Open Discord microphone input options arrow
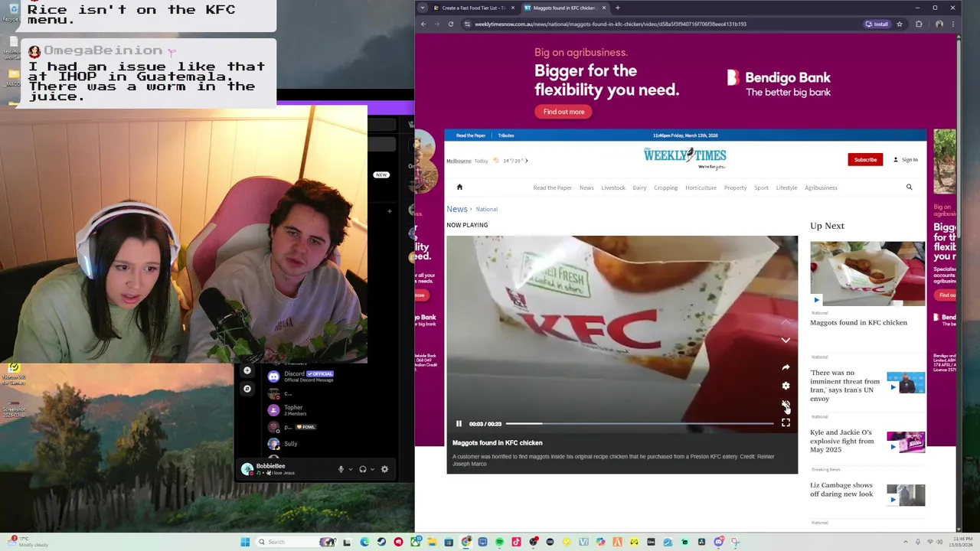 click(351, 469)
